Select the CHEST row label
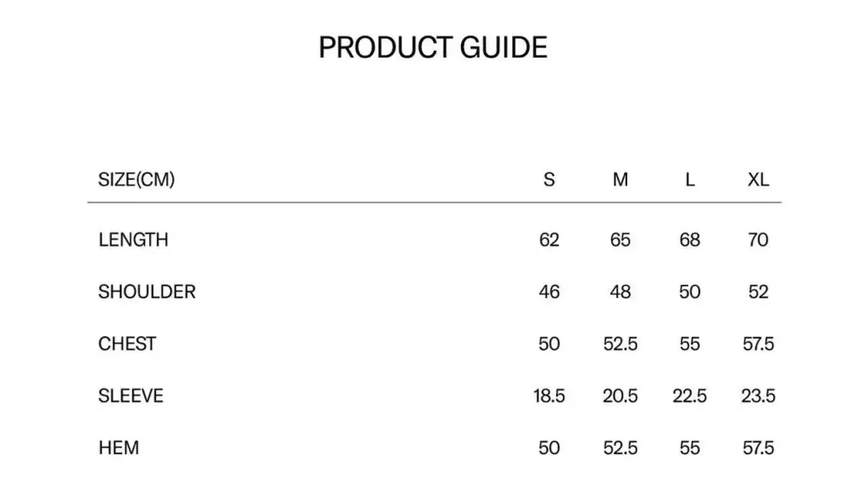This screenshot has width=868, height=482. pyautogui.click(x=127, y=344)
